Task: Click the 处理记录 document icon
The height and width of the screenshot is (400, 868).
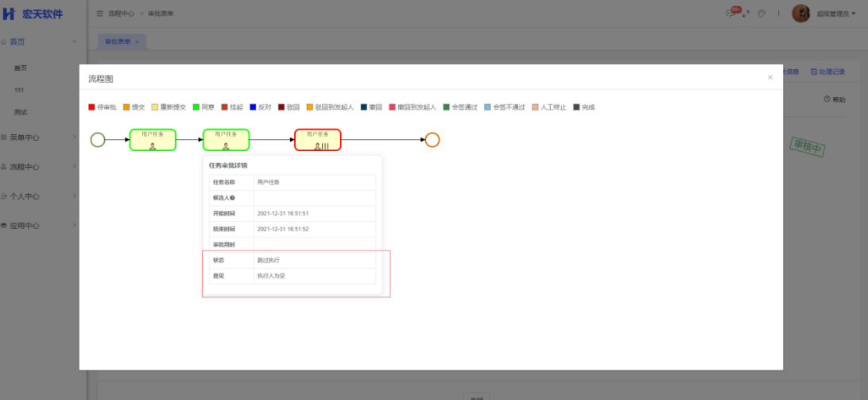Action: [x=814, y=72]
